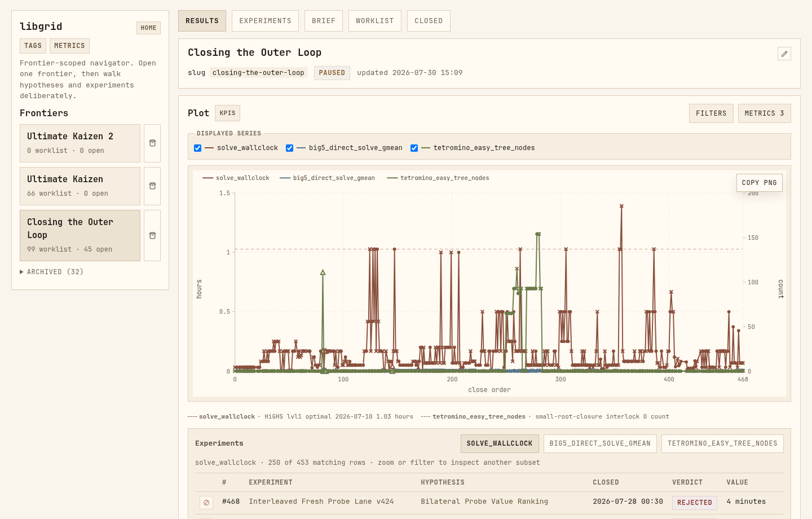Click the '4 minutes' value cell
The image size is (812, 519).
(746, 502)
